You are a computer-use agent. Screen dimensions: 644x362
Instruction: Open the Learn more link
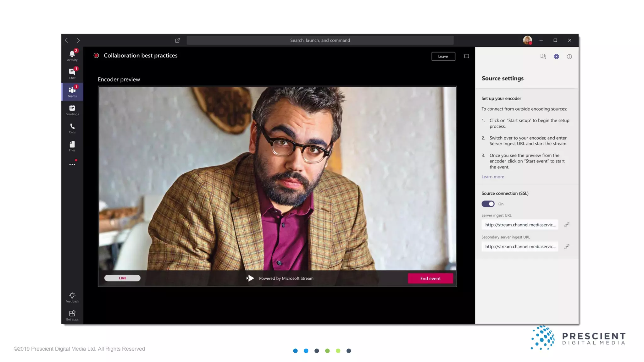click(492, 177)
